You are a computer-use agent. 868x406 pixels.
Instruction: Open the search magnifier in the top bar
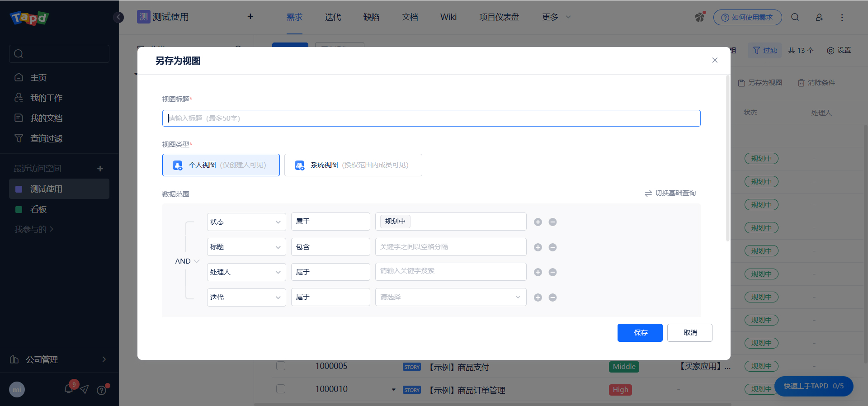tap(795, 17)
